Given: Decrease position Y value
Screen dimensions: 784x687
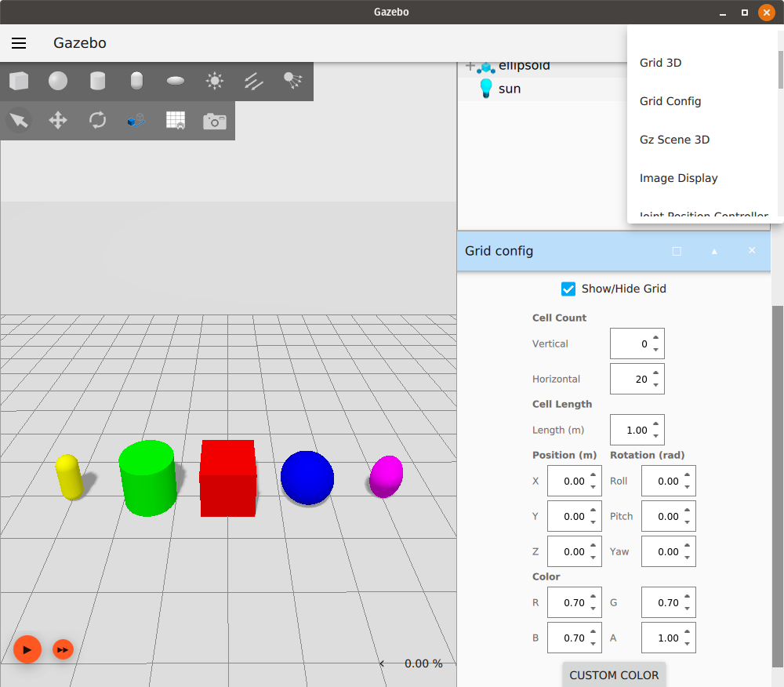Looking at the screenshot, I should (593, 522).
